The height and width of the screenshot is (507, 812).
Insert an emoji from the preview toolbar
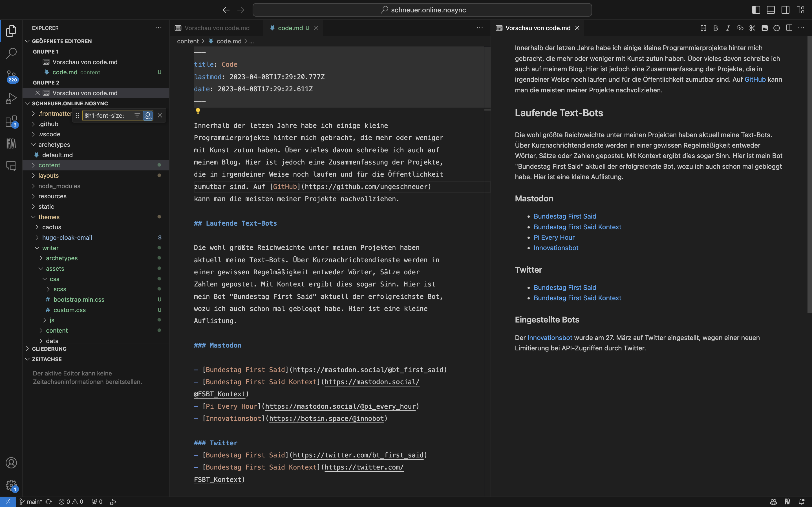(776, 28)
